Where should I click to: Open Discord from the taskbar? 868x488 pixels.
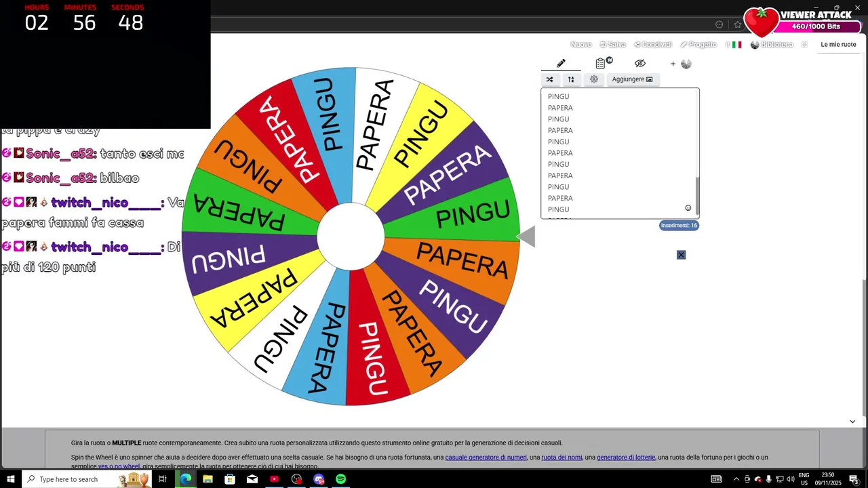click(319, 479)
